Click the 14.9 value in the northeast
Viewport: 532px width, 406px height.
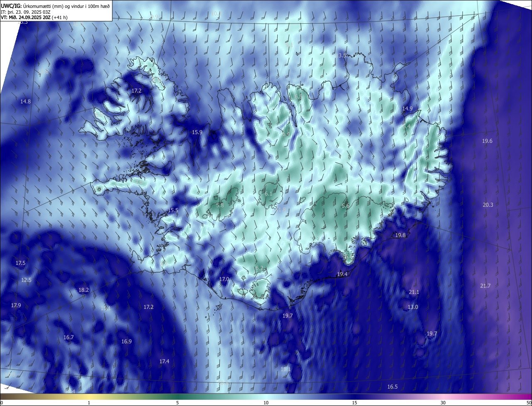[x=407, y=108]
